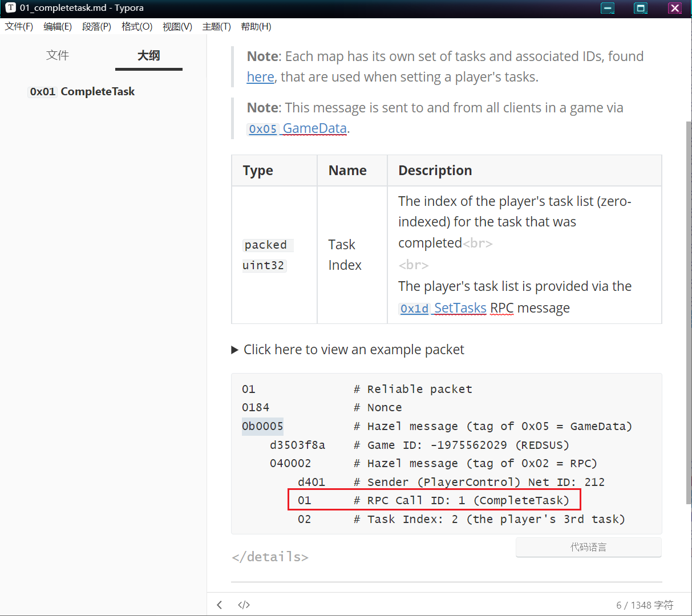
Task: Click the '040002' Hazel message code line
Action: click(x=290, y=463)
